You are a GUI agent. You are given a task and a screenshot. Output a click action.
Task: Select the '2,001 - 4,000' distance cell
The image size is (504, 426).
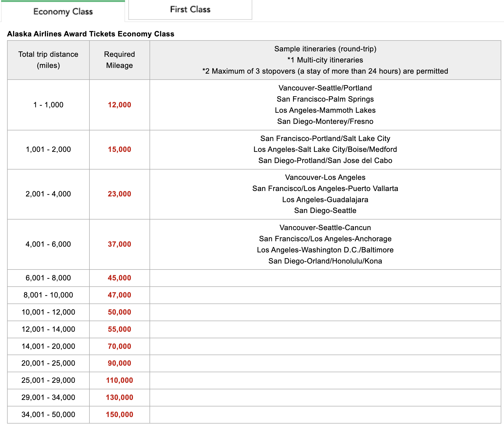point(48,194)
